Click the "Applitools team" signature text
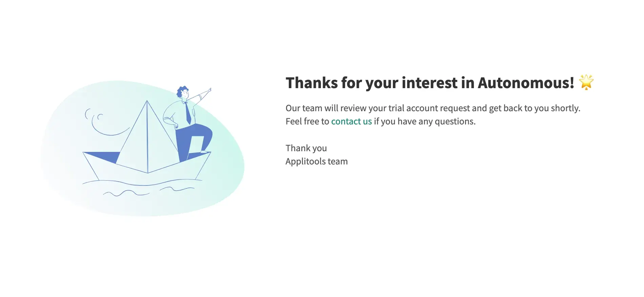 (317, 161)
